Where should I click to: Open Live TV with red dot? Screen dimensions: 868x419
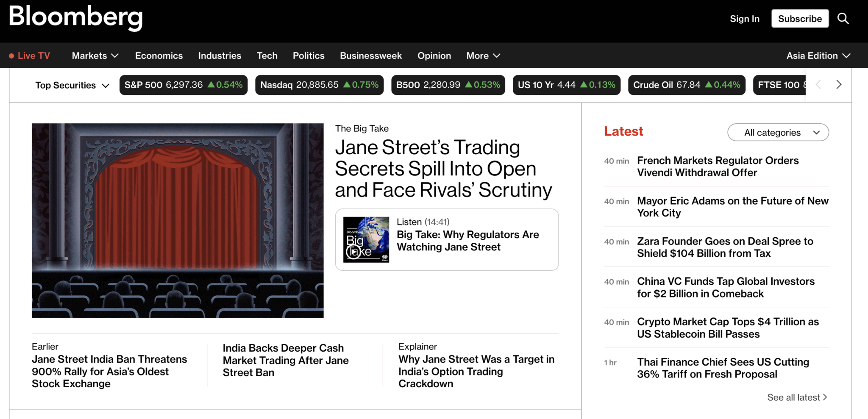[30, 55]
